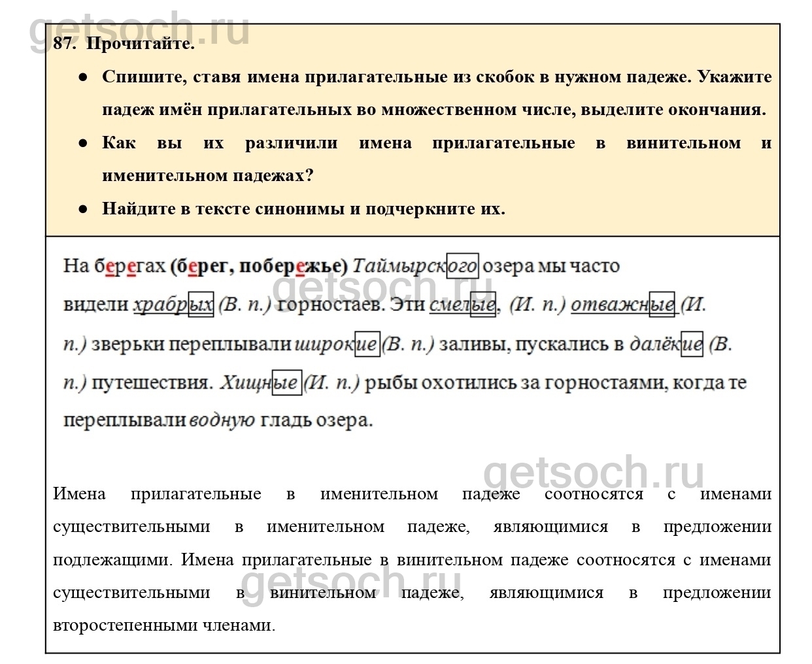The width and height of the screenshot is (812, 664).
Task: Click the getsoch.ru watermark at top left
Action: click(x=139, y=29)
